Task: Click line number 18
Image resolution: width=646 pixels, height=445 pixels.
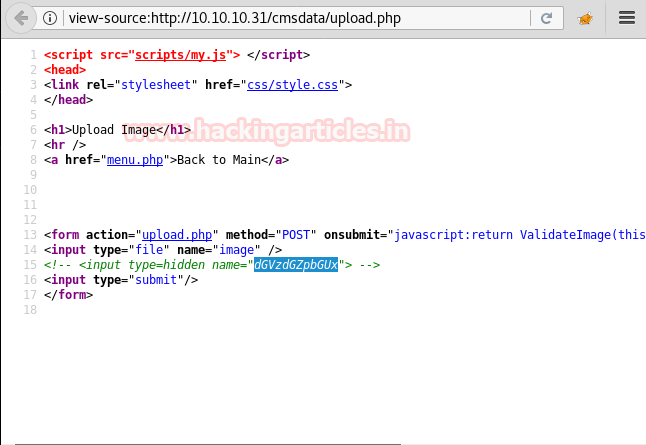Action: point(30,310)
